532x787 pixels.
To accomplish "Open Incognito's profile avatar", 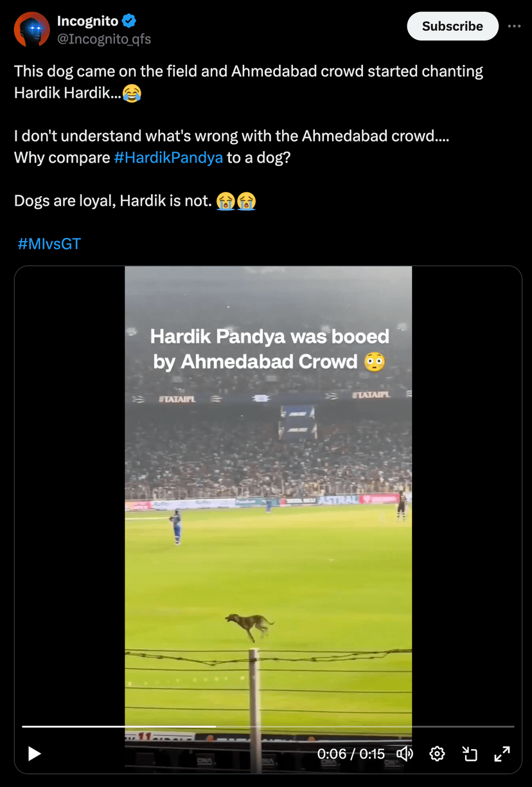I will 31,30.
